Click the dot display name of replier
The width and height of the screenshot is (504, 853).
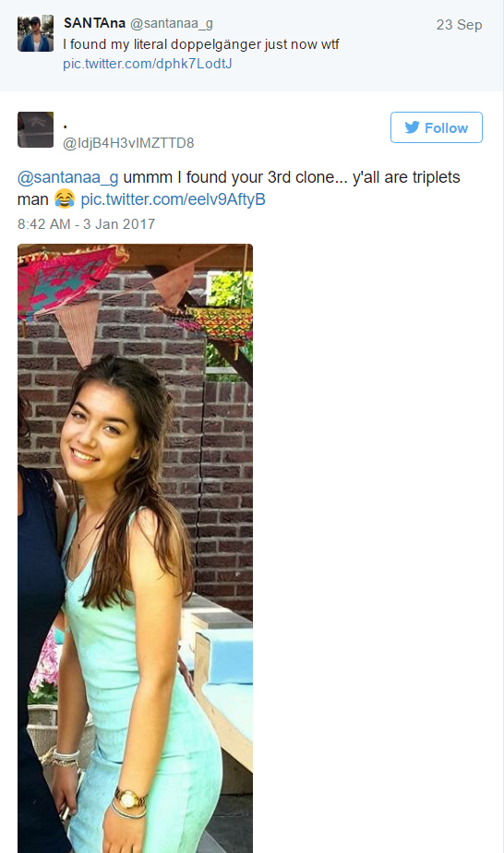click(66, 126)
